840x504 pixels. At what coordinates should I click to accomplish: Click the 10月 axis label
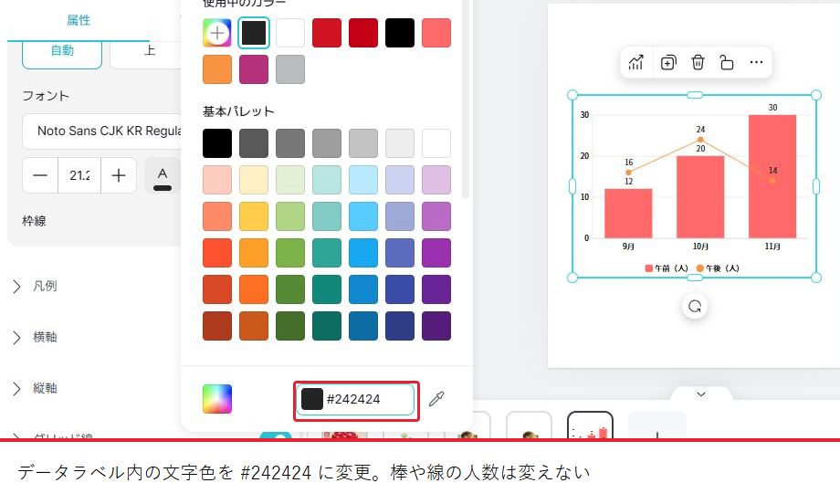(x=700, y=247)
